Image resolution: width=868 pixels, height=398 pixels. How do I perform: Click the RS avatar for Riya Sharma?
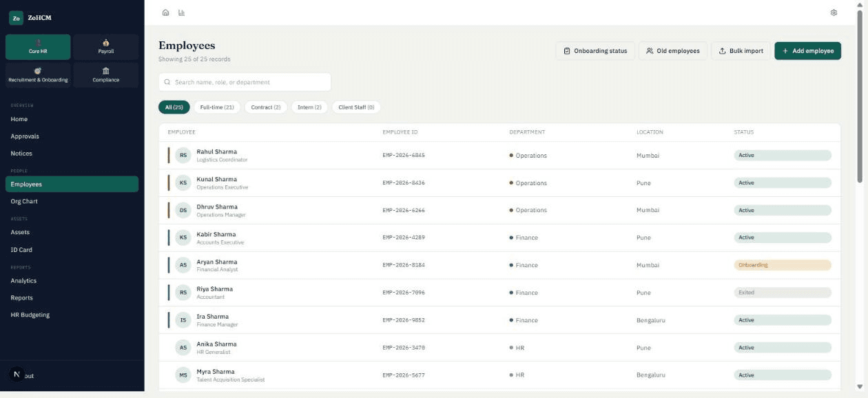tap(183, 293)
